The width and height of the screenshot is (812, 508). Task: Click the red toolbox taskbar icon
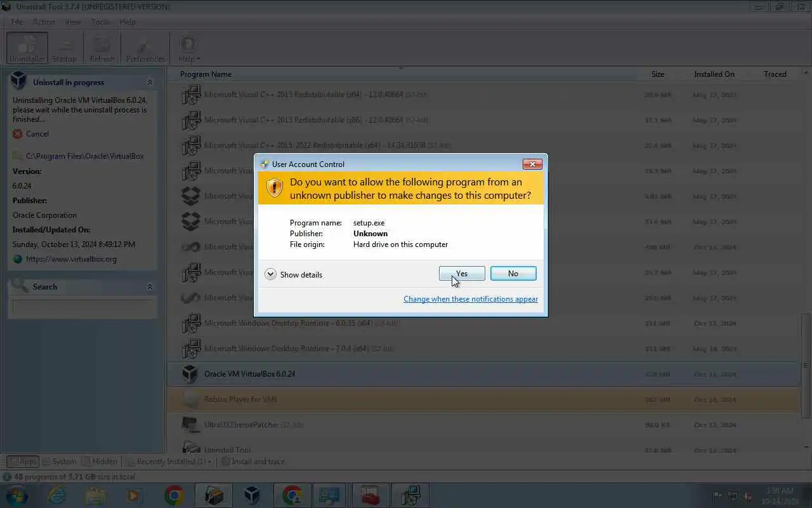pos(370,495)
